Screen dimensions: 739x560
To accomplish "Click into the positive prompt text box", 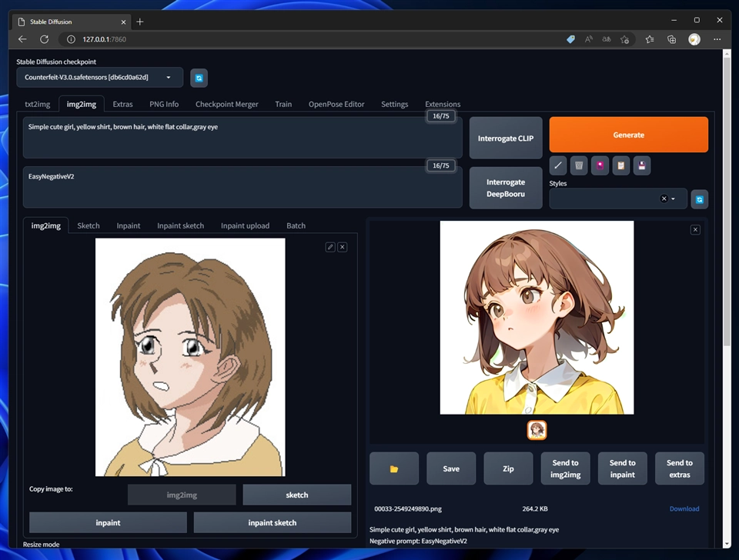I will point(242,138).
